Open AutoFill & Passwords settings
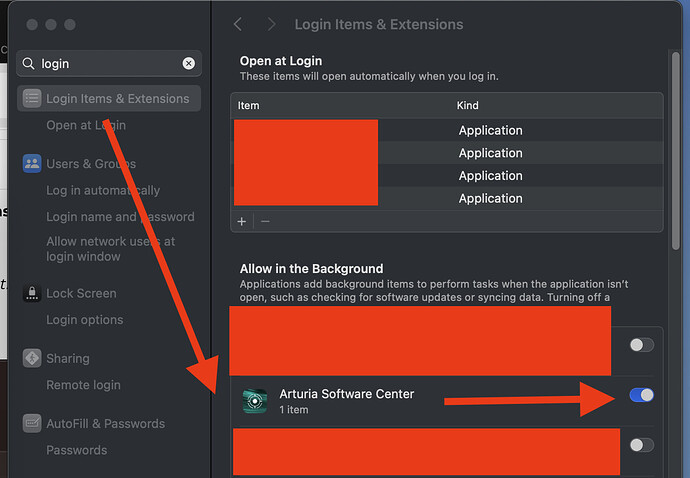Image resolution: width=690 pixels, height=478 pixels. pyautogui.click(x=105, y=423)
